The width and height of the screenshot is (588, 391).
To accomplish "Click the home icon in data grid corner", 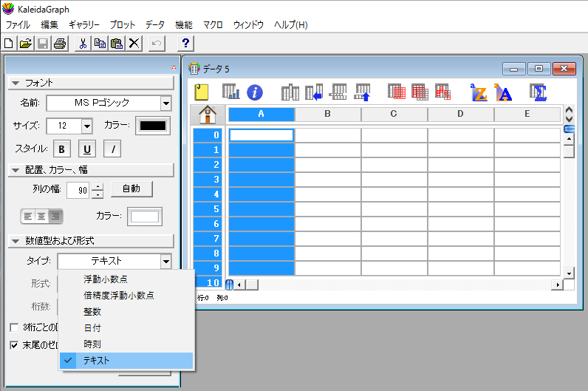I will pyautogui.click(x=208, y=115).
